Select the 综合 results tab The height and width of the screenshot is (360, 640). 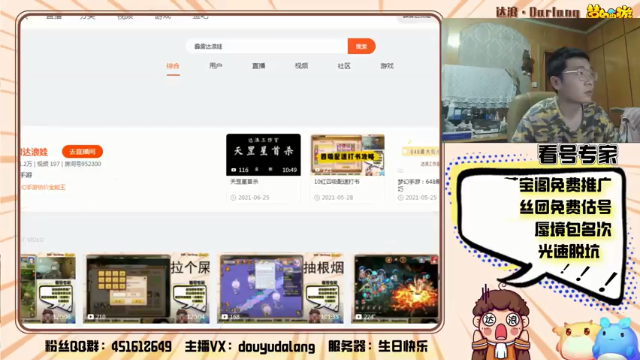coord(173,66)
